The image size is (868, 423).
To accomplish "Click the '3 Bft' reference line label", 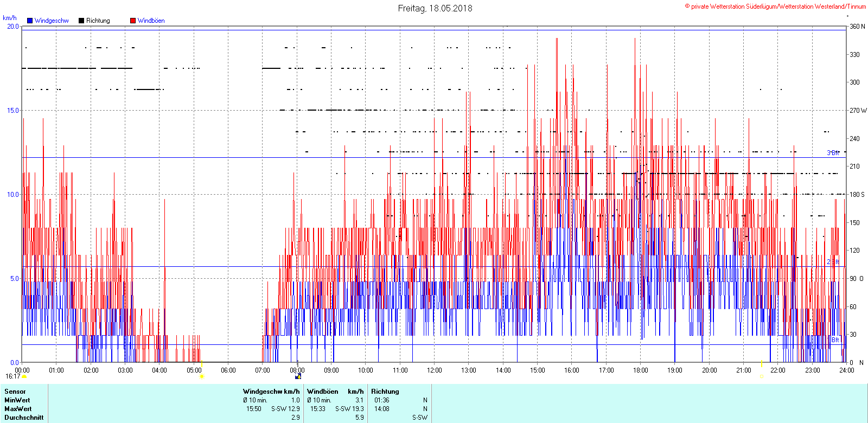I will click(x=833, y=153).
